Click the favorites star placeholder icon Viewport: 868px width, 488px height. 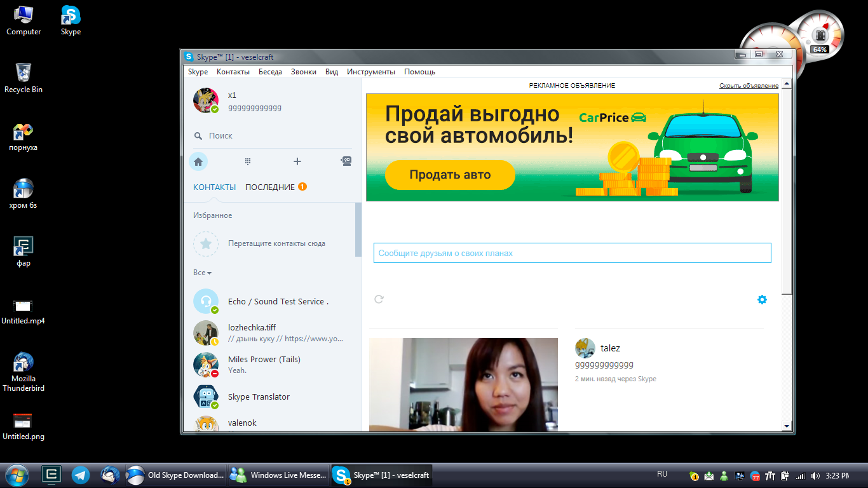(206, 243)
